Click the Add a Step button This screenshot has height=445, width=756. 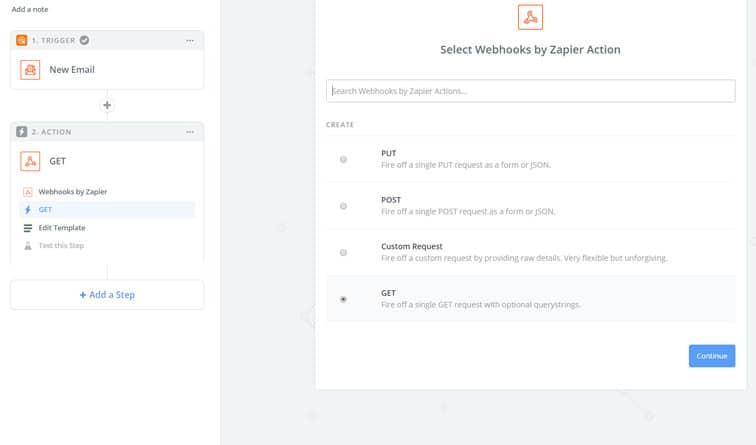(x=107, y=295)
